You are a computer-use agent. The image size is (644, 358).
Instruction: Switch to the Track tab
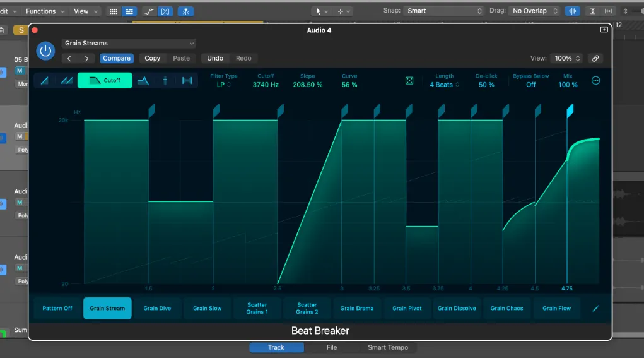click(x=276, y=347)
